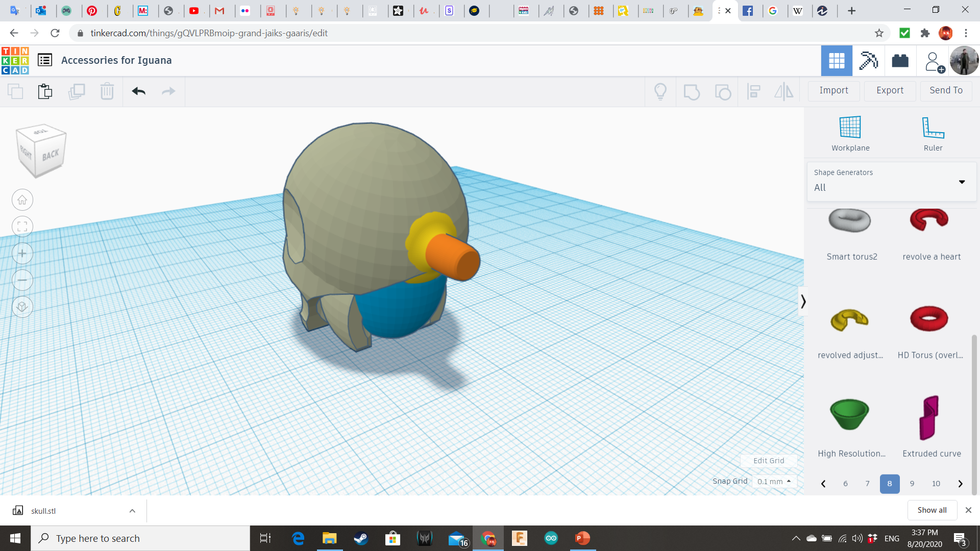
Task: Open the Blocks mode icon
Action: point(868,61)
